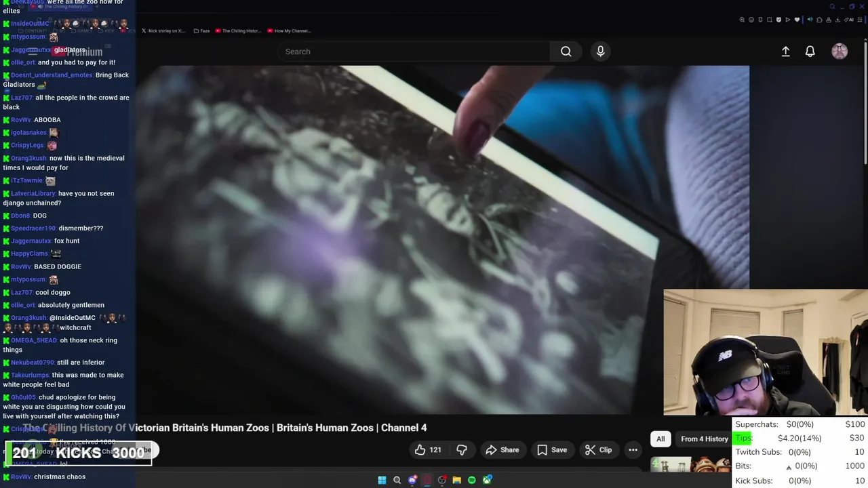This screenshot has width=868, height=488.
Task: Click username InsideOutMC in chat
Action: 30,24
